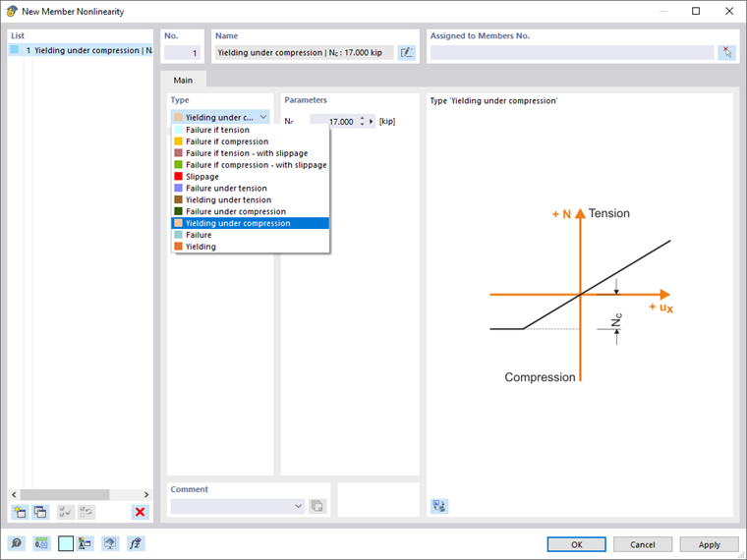
Task: Click the copy nonlinearity icon below the list
Action: tap(40, 512)
